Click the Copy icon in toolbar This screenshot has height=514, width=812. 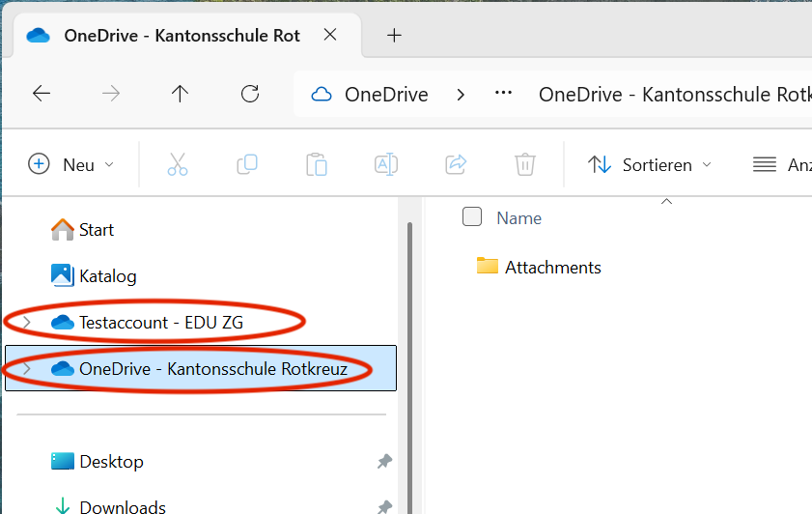[x=247, y=164]
